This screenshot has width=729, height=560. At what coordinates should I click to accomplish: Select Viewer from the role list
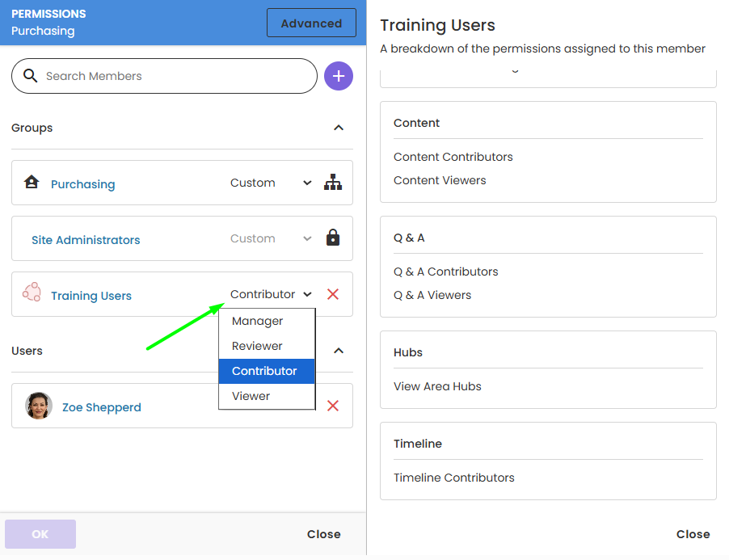[267, 397]
